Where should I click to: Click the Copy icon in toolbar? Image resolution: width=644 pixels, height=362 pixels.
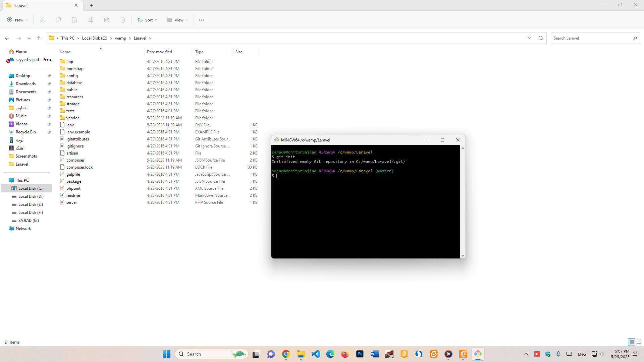pos(58,20)
